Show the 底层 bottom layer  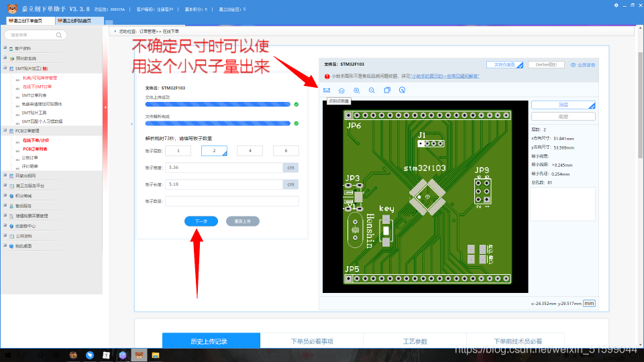pos(563,117)
